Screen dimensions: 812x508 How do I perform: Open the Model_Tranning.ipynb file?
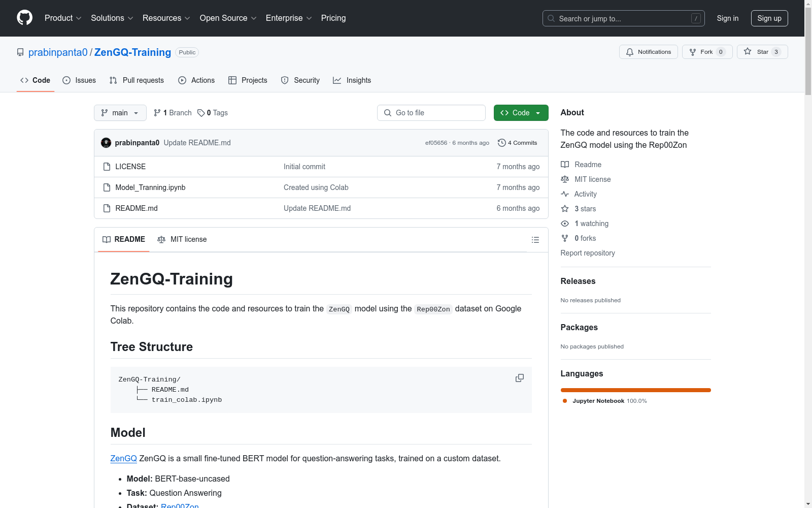[150, 187]
